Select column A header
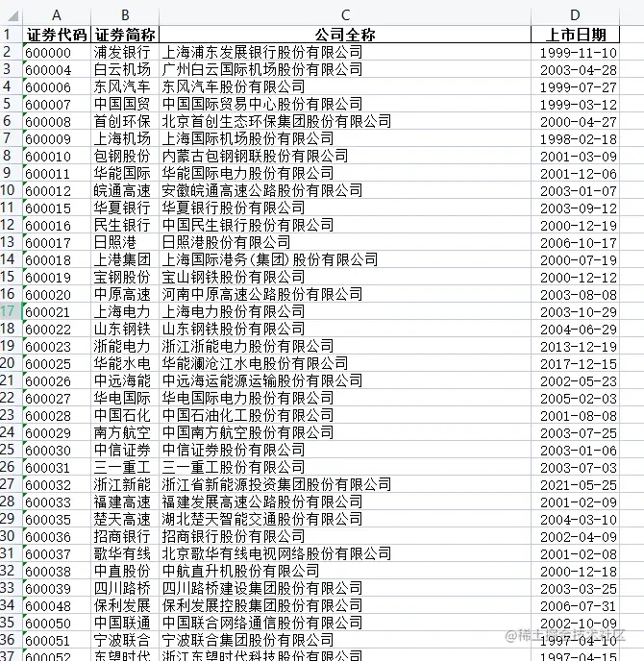 [x=57, y=15]
